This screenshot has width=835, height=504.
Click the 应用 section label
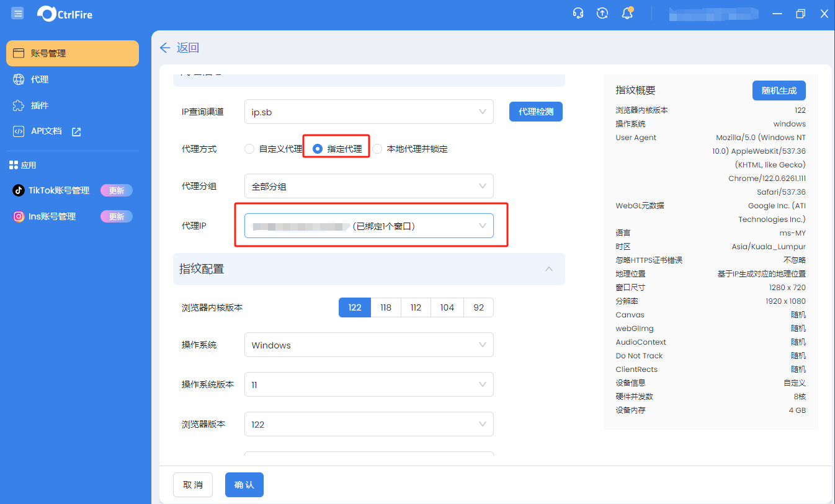click(x=29, y=165)
